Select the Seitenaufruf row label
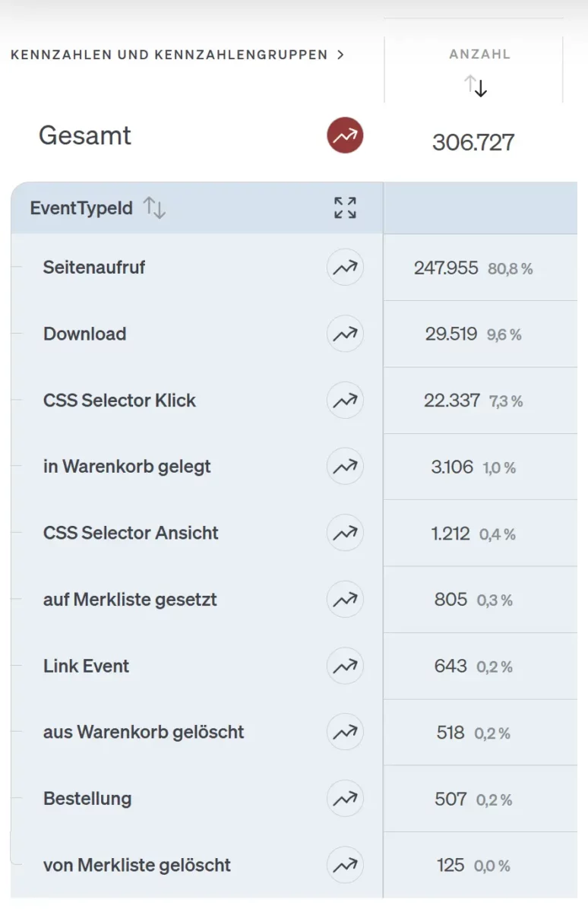This screenshot has height=912, width=588. [94, 268]
